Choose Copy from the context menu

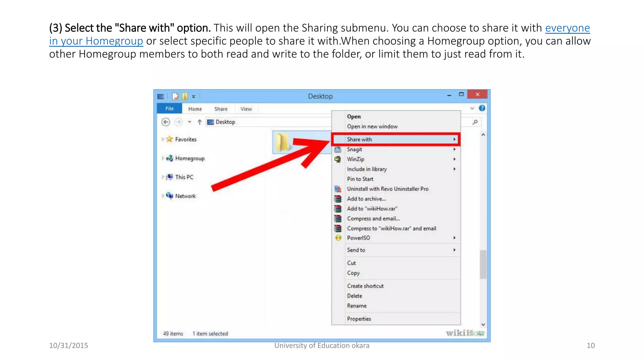[x=396, y=273]
